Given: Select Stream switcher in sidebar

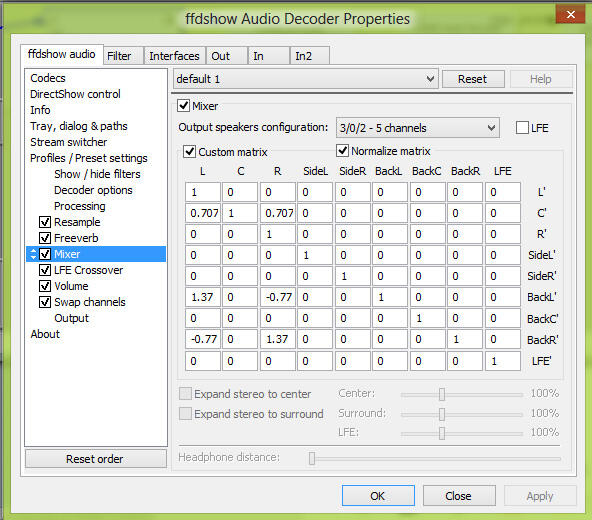Looking at the screenshot, I should (68, 142).
